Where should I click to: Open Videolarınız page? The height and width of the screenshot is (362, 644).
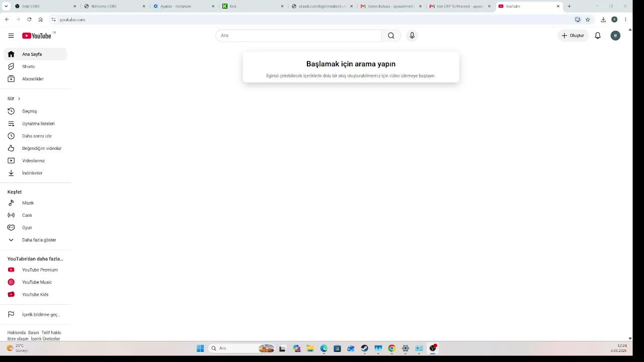(35, 161)
